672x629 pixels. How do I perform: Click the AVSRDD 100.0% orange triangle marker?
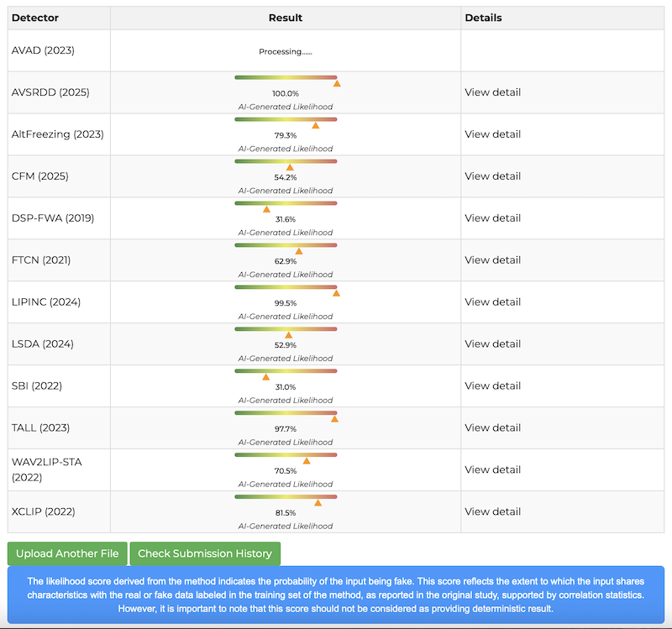pyautogui.click(x=337, y=83)
